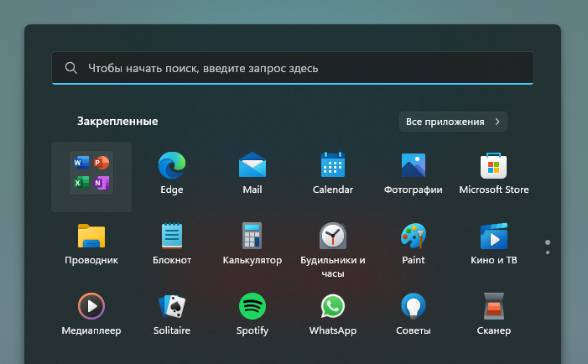Launch Сканер app
588x364 pixels.
[x=494, y=315]
